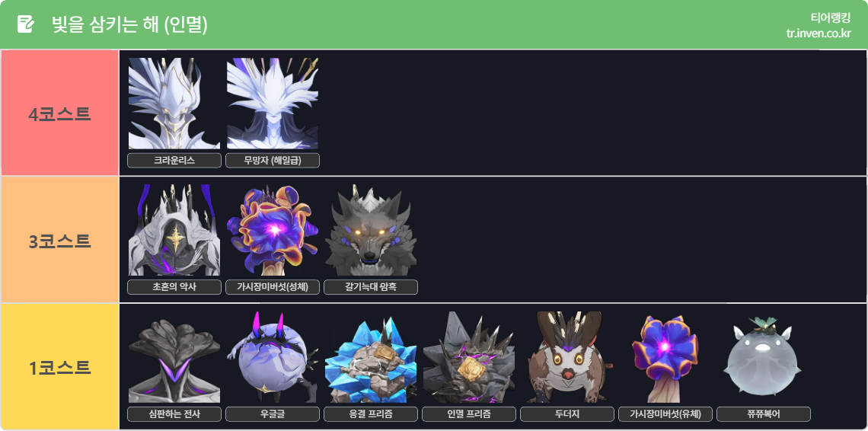This screenshot has height=431, width=868.
Task: Select the 가시장미버섯(성체) mushroom icon
Action: tap(273, 230)
